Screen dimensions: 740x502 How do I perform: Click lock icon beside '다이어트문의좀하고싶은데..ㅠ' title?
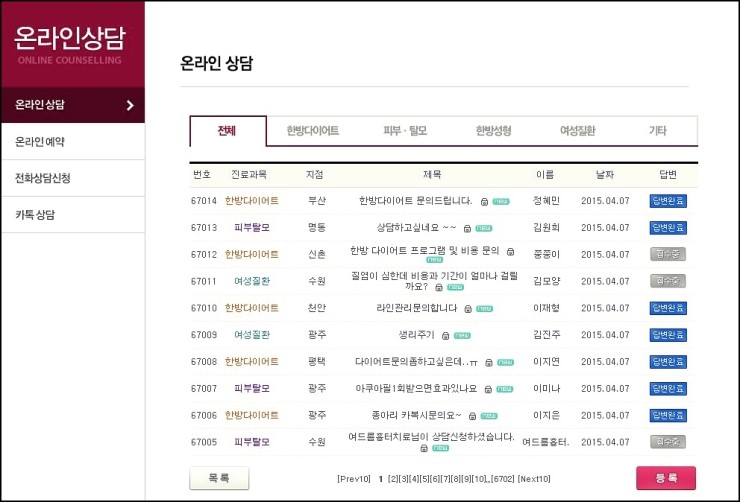(x=489, y=363)
